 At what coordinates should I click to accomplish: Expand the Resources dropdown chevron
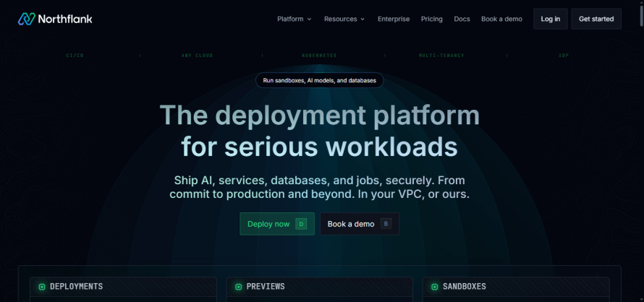363,20
